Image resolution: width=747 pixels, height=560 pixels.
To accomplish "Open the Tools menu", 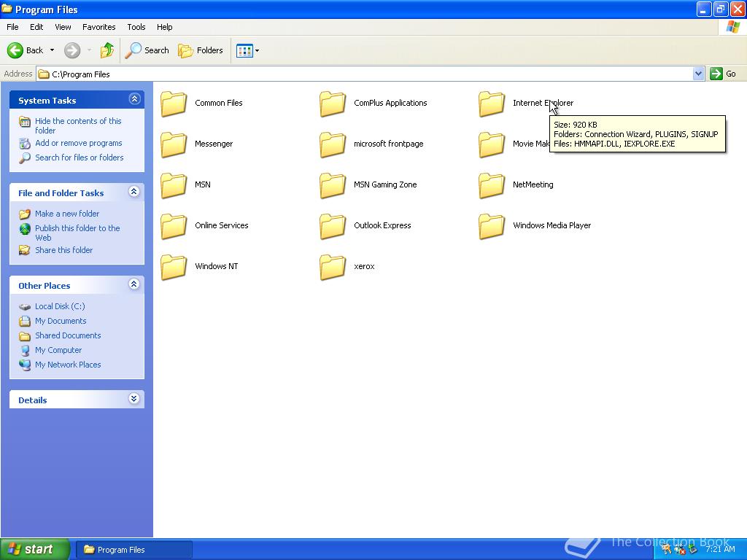I will [136, 27].
